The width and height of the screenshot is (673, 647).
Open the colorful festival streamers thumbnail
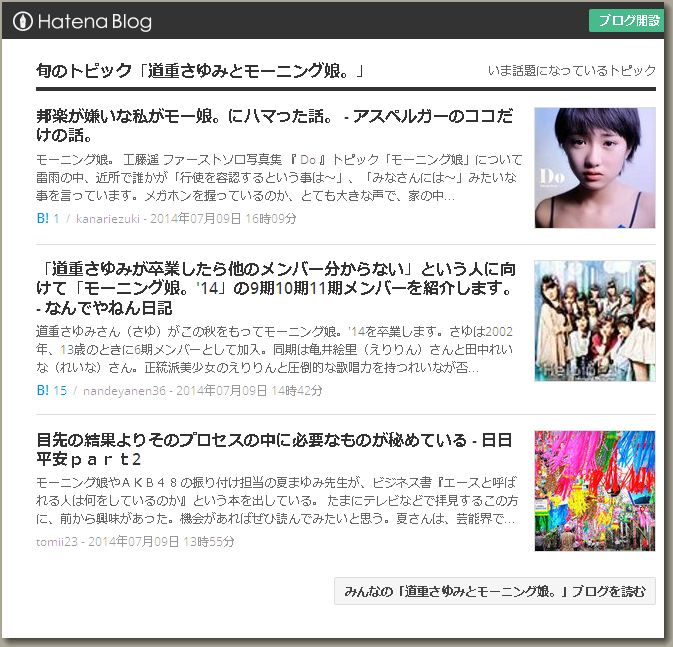tap(595, 491)
